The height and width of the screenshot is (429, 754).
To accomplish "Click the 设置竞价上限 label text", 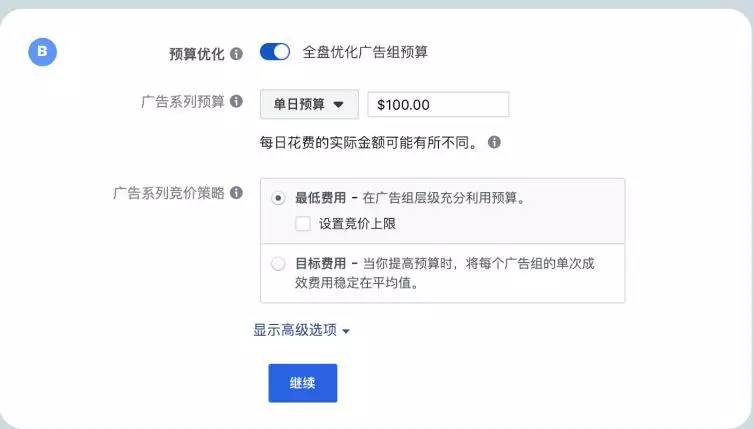I will [x=357, y=224].
